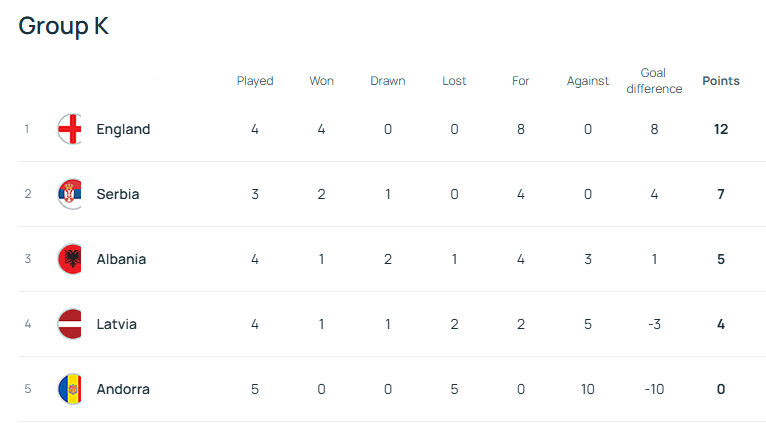The height and width of the screenshot is (435, 766).
Task: Open the Serbia team link
Action: click(118, 194)
